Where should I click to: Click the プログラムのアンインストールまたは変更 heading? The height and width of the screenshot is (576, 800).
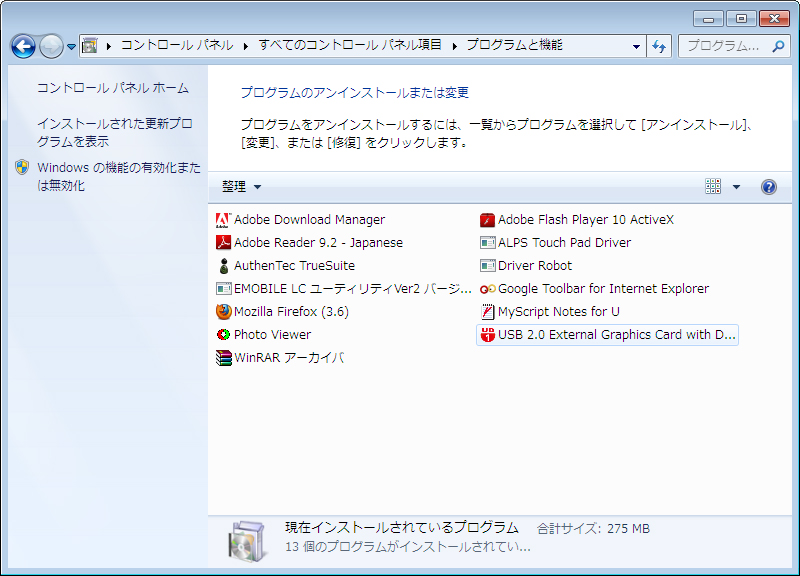[x=355, y=93]
